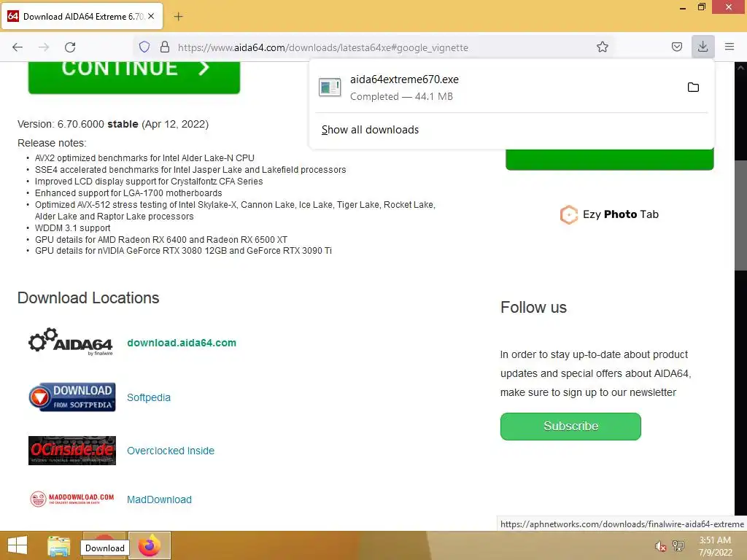Screen dimensions: 747x560
Task: Click the Enhanced support for LGA-1700 motherboards note
Action: click(128, 192)
